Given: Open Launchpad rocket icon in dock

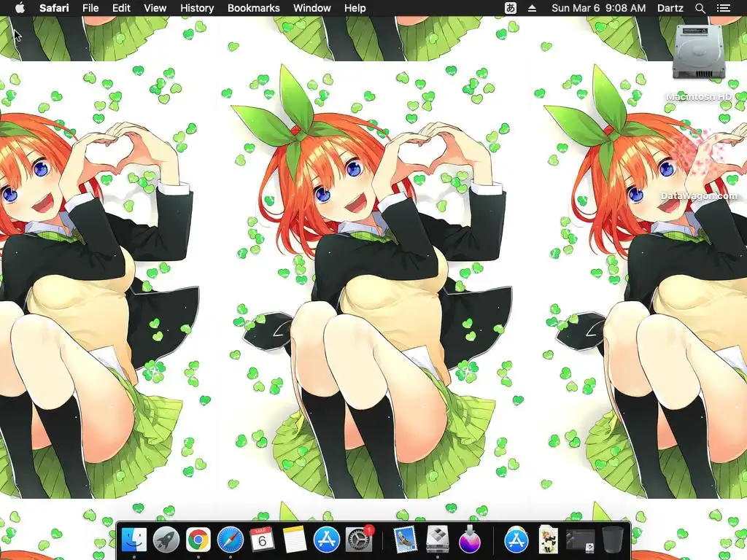Looking at the screenshot, I should [x=166, y=540].
